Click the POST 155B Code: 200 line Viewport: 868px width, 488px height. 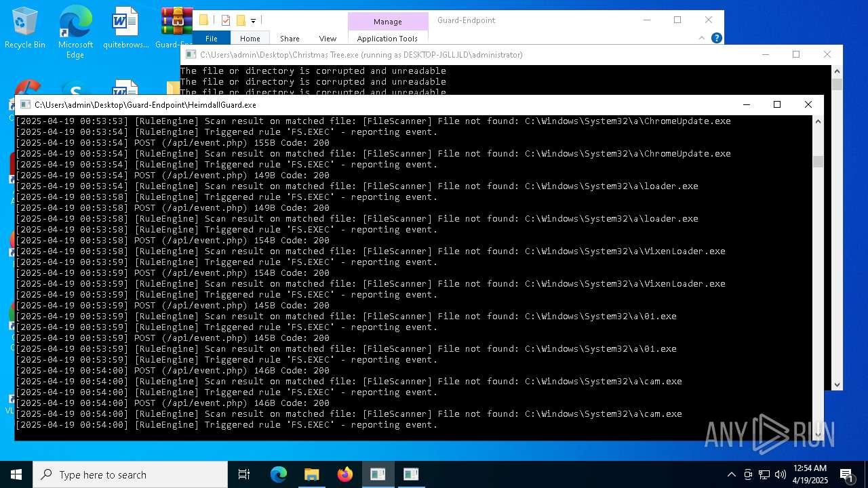click(x=172, y=143)
